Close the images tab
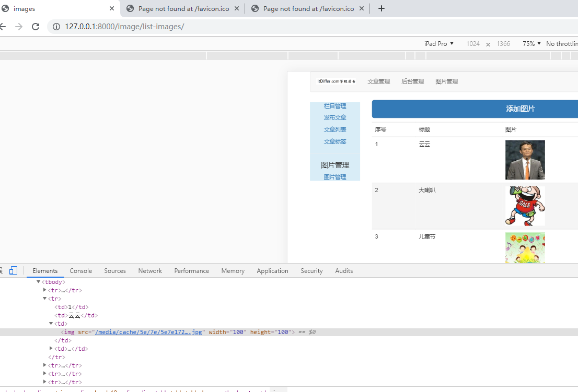The image size is (578, 392). click(x=112, y=8)
